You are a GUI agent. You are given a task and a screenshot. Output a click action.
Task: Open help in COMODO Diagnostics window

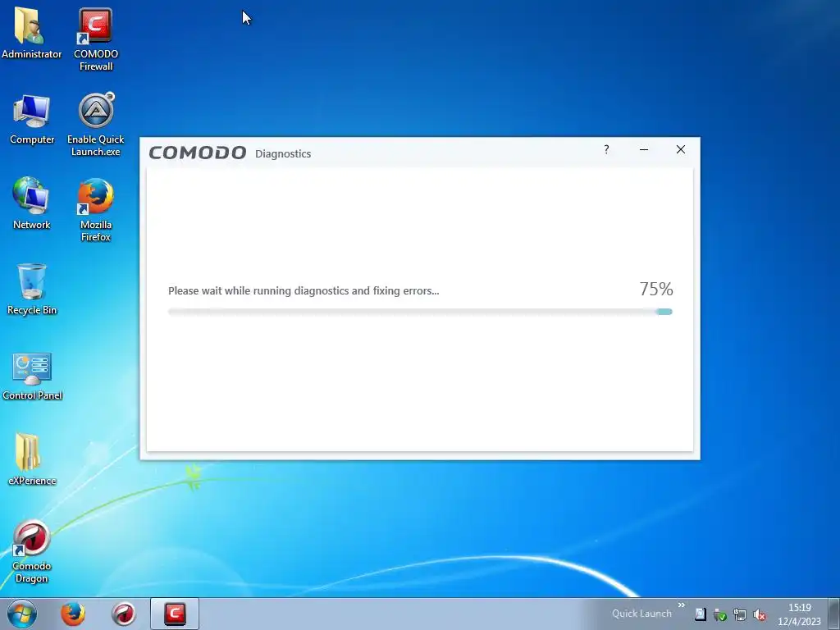click(606, 149)
